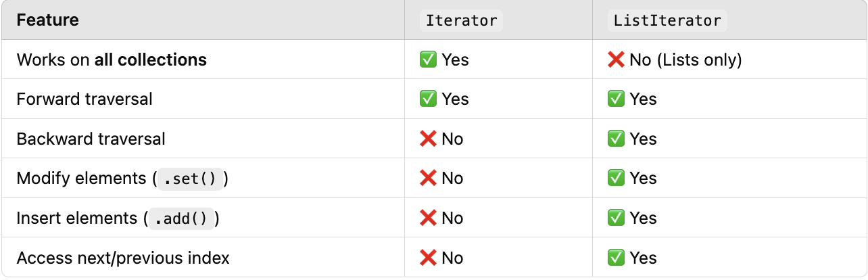Viewport: 868px width, 280px height.
Task: Click the Feature column header
Action: (47, 20)
